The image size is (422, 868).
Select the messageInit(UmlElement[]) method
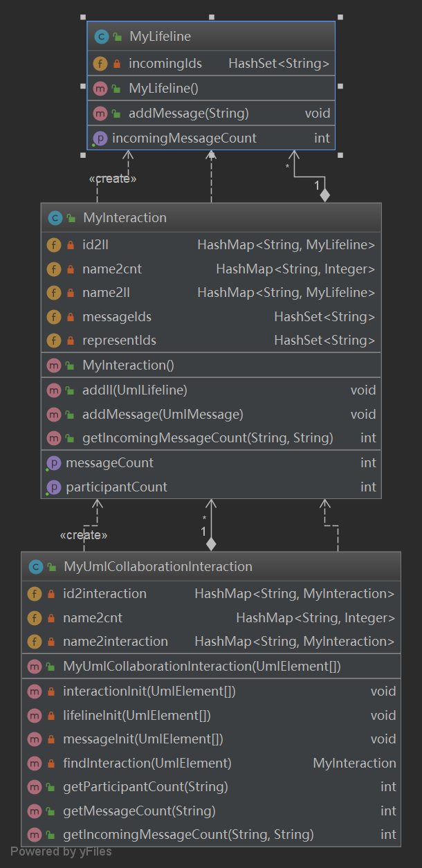211,739
